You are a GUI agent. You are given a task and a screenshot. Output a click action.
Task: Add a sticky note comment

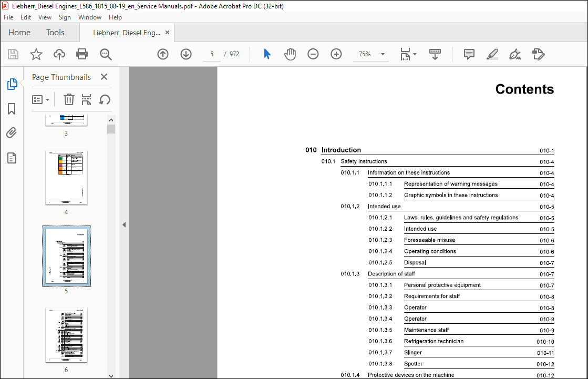pos(469,55)
